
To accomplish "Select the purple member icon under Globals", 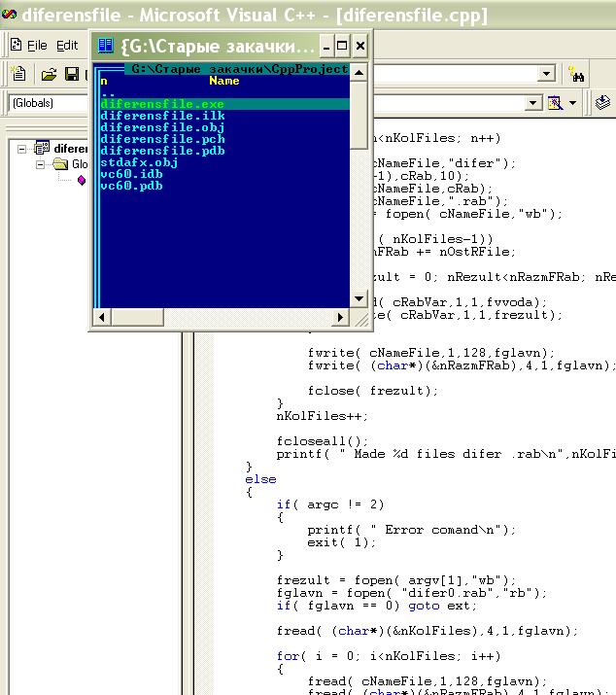I will click(82, 180).
